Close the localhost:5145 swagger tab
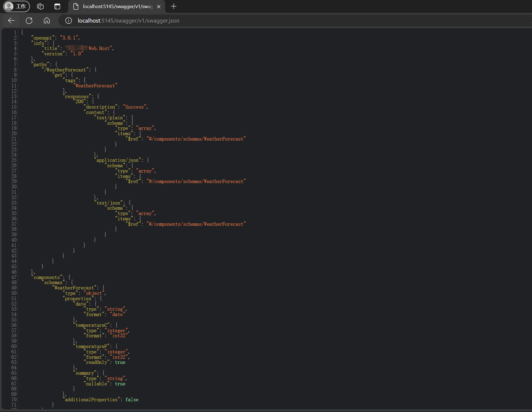Viewport: 532px width, 412px height. click(x=159, y=7)
